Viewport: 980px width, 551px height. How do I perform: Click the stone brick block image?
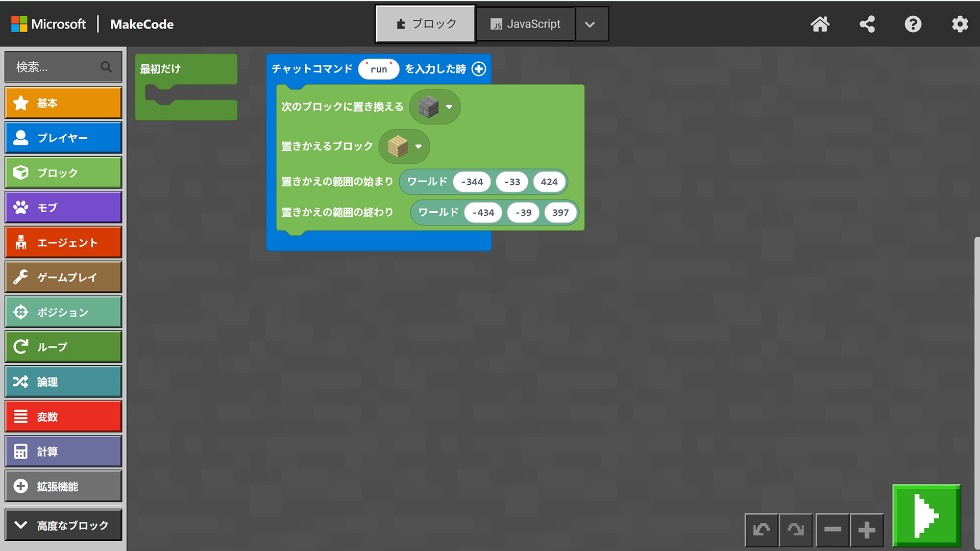[428, 107]
